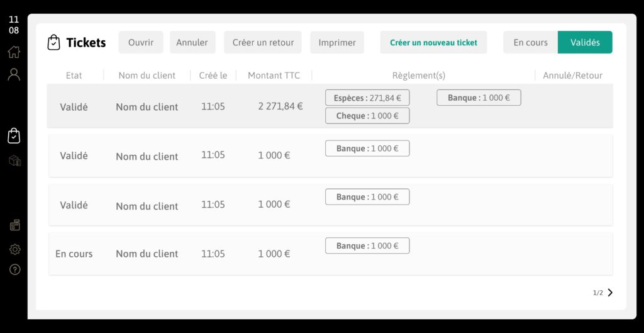Click the Cheque : 1 000 € payment tag
644x333 pixels.
pyautogui.click(x=367, y=116)
